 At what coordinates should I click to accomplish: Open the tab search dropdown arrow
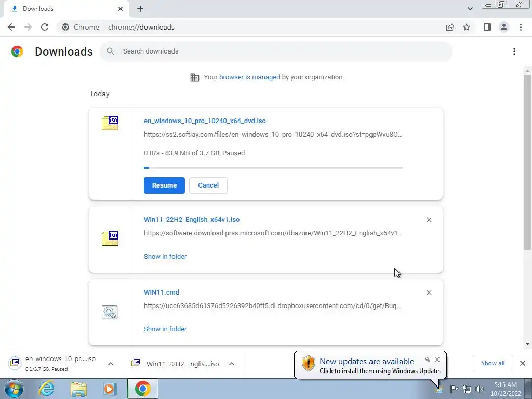pos(470,9)
